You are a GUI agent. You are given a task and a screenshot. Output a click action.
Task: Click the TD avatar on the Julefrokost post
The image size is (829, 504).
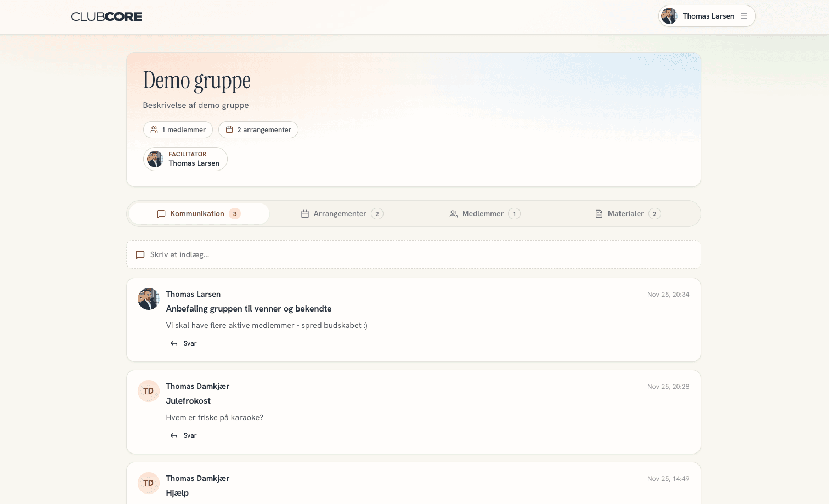(x=148, y=391)
